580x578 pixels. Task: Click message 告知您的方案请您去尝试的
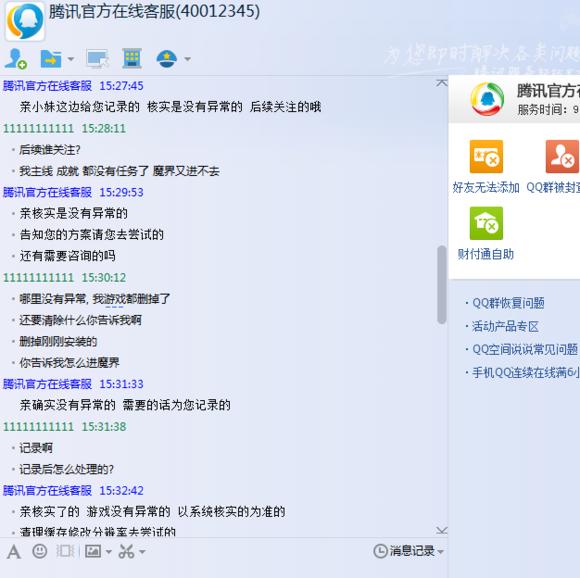pyautogui.click(x=91, y=234)
